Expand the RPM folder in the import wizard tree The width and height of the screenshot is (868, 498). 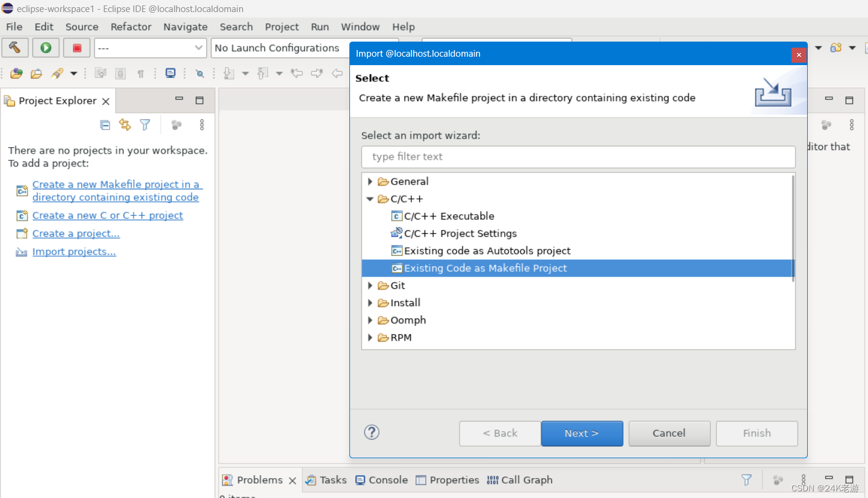[x=370, y=338]
